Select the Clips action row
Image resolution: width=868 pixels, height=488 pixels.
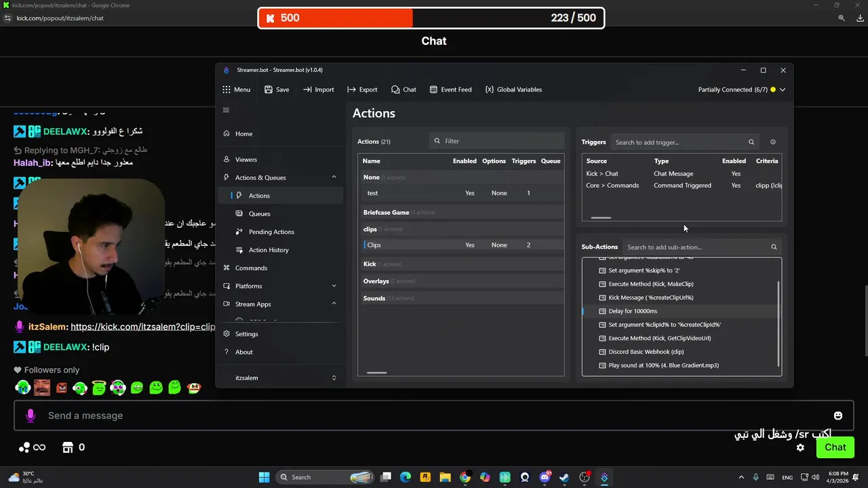pos(461,245)
